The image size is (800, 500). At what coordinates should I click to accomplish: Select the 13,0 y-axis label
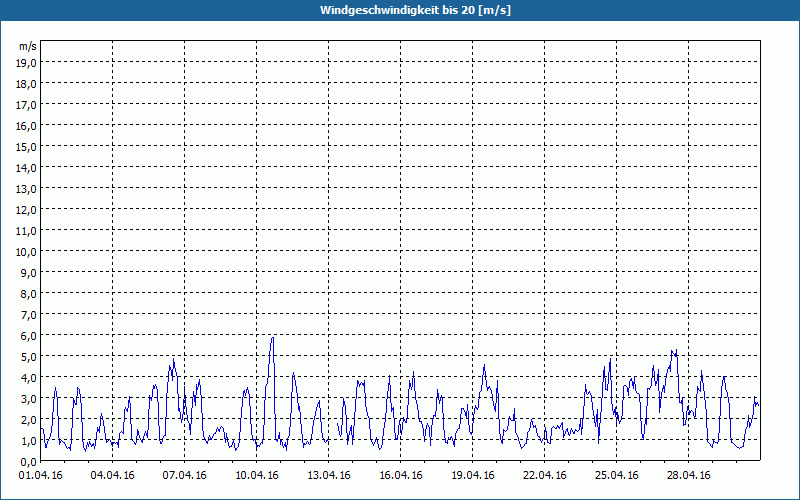28,188
